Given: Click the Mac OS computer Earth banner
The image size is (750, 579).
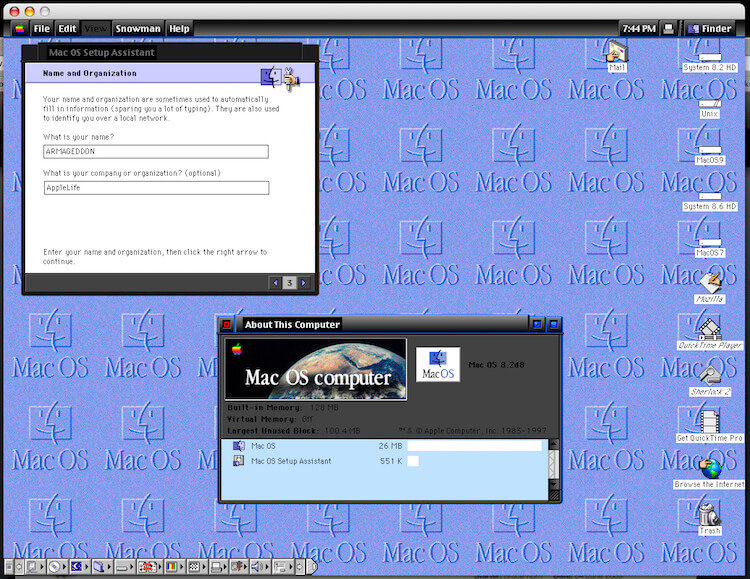Looking at the screenshot, I should [316, 369].
